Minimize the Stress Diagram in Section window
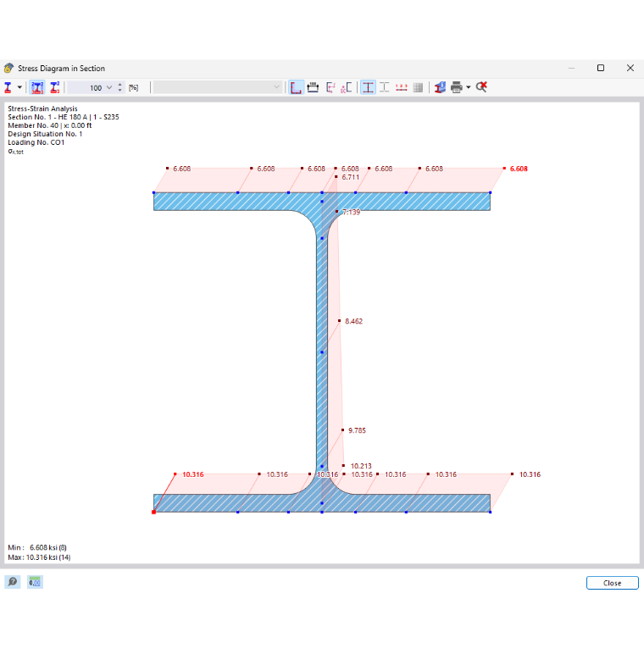This screenshot has height=654, width=644. 571,68
